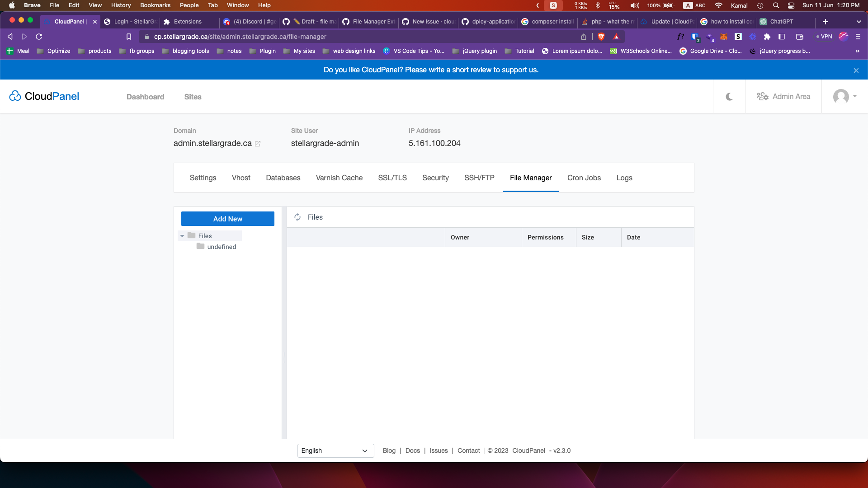Viewport: 868px width, 488px height.
Task: Click the CloudPanel cloud logo
Action: tap(15, 96)
